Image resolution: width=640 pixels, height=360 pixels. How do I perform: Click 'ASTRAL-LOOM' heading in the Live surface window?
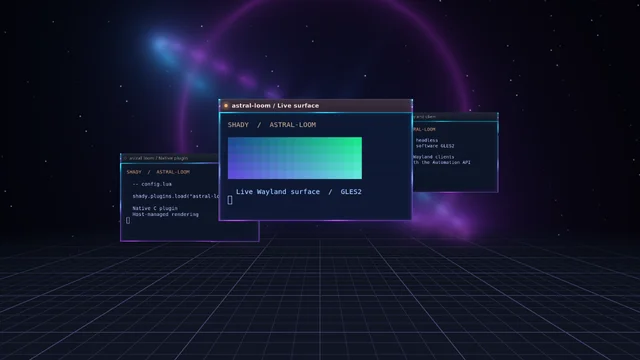tap(293, 125)
